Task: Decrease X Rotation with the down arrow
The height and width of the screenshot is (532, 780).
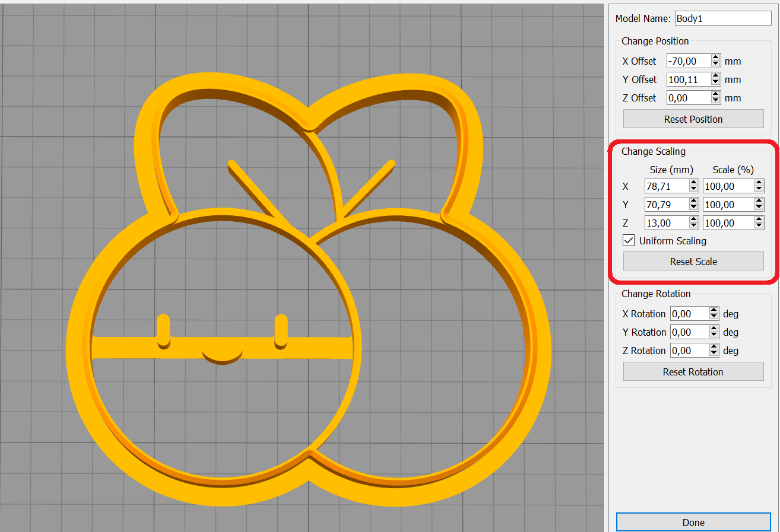Action: [714, 317]
